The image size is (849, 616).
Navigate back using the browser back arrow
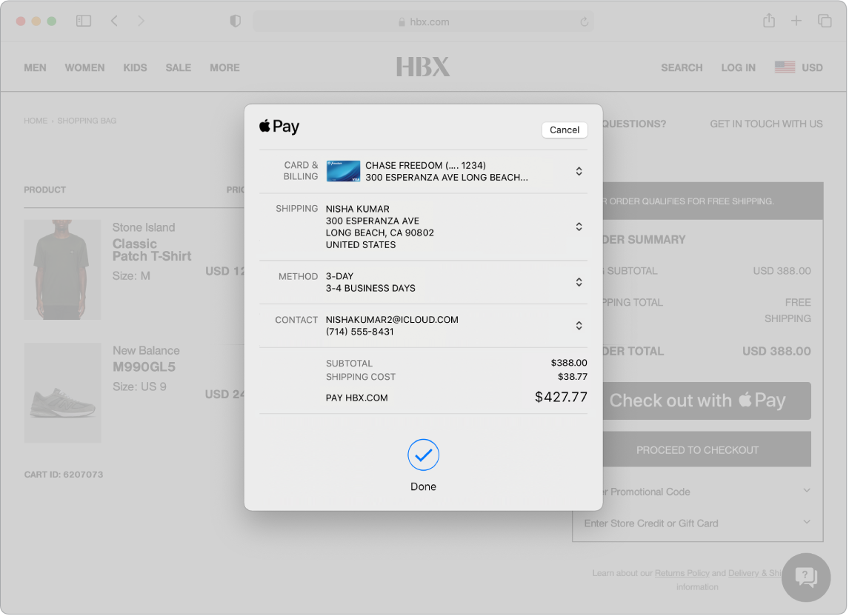coord(114,21)
